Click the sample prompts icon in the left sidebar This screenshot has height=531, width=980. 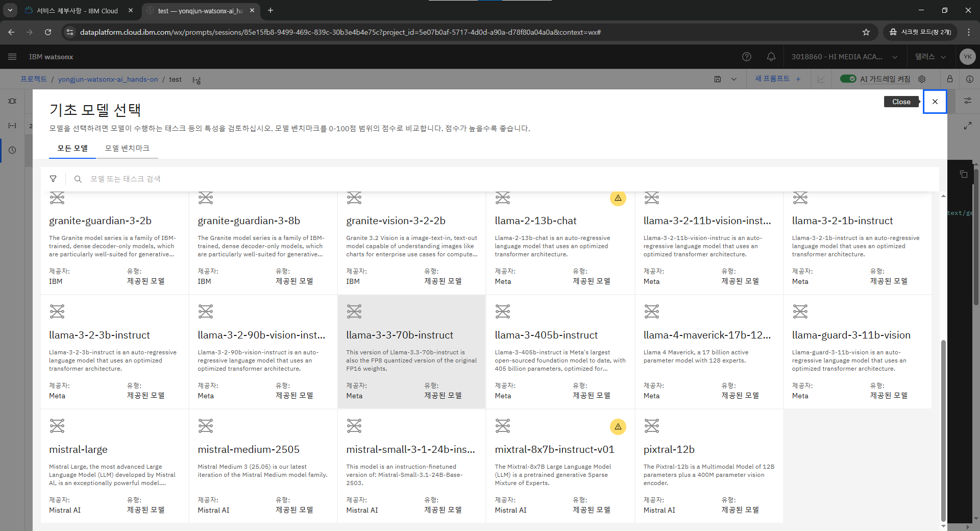point(12,101)
